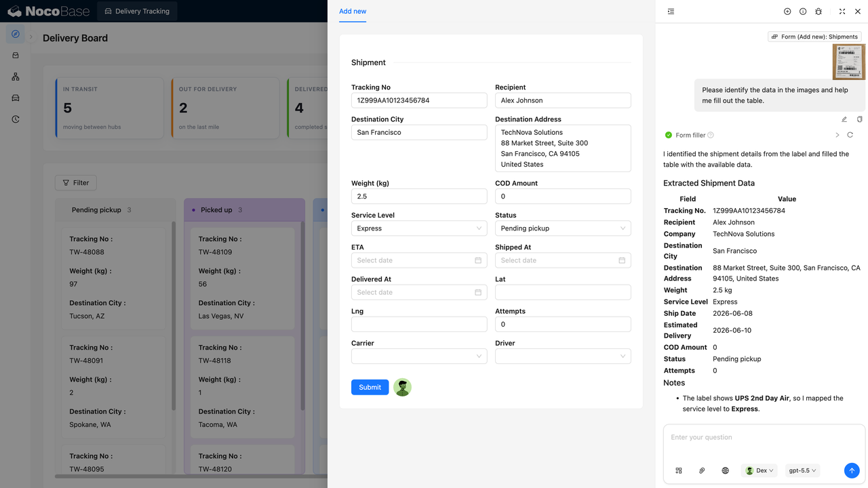
Task: Close the AI chat panel
Action: click(x=858, y=12)
